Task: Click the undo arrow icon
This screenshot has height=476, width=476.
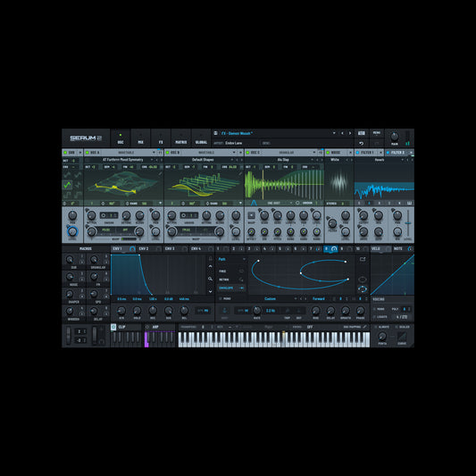Action: coord(362,143)
